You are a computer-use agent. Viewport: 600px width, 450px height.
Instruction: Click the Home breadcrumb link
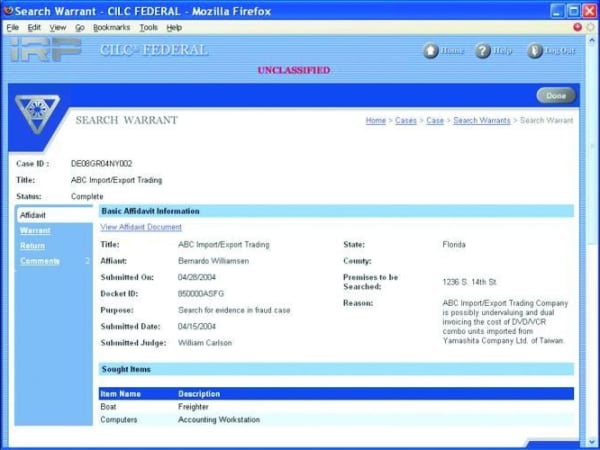tap(375, 121)
